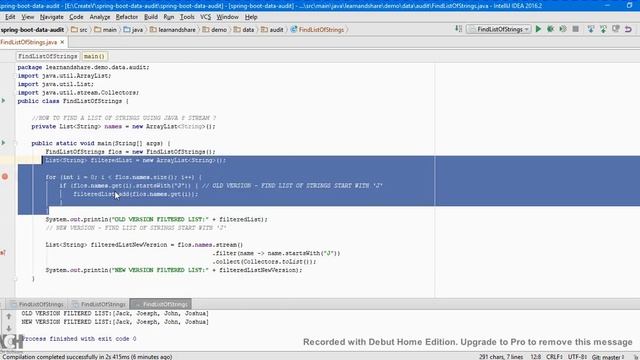Click the green Run button in toolbar

point(538,29)
